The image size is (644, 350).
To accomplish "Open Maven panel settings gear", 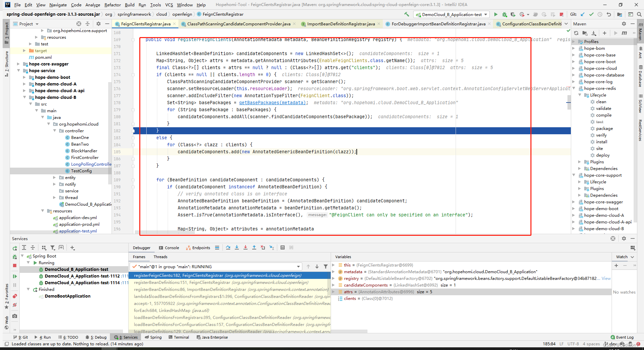I will (624, 24).
